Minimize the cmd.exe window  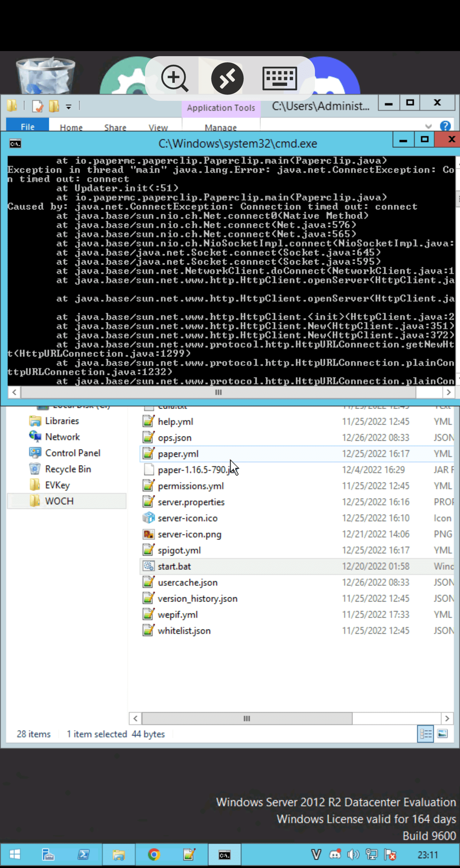(x=403, y=139)
